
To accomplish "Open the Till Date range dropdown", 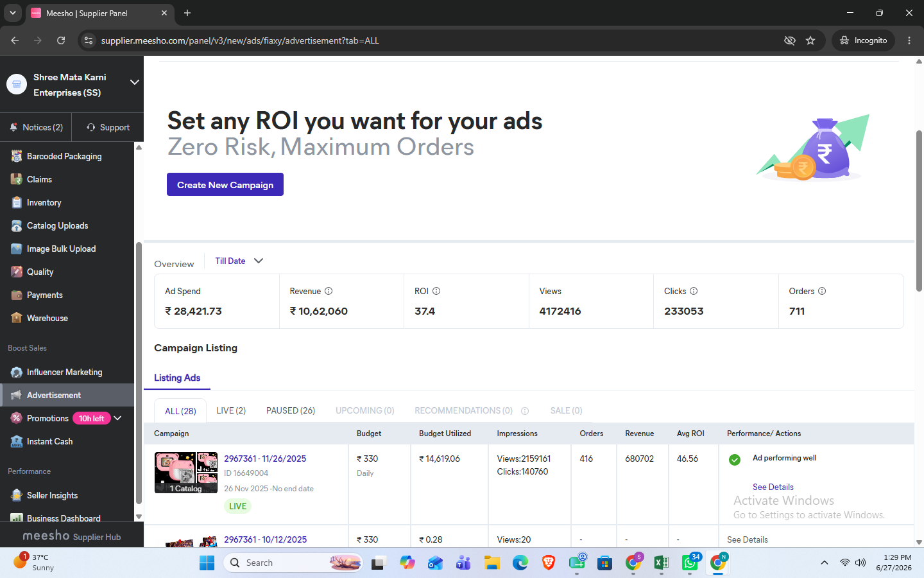I will (x=239, y=261).
